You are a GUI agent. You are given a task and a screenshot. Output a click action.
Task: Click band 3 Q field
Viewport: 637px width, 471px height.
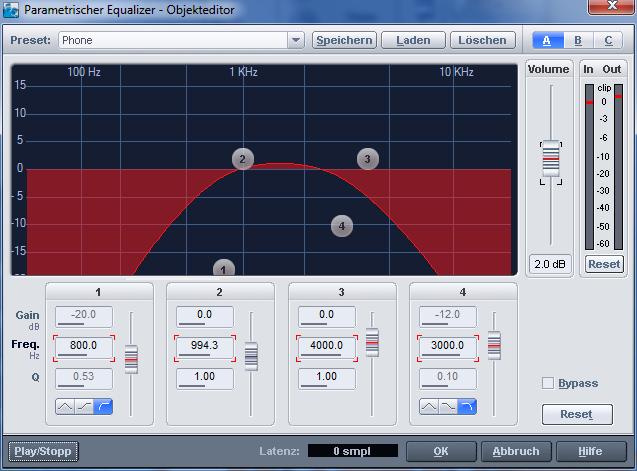327,379
